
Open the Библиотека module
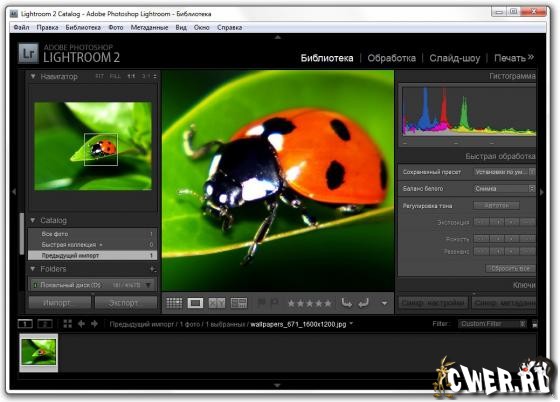[327, 58]
